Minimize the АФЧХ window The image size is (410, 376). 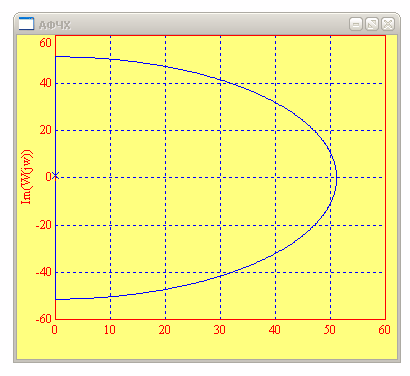[356, 24]
